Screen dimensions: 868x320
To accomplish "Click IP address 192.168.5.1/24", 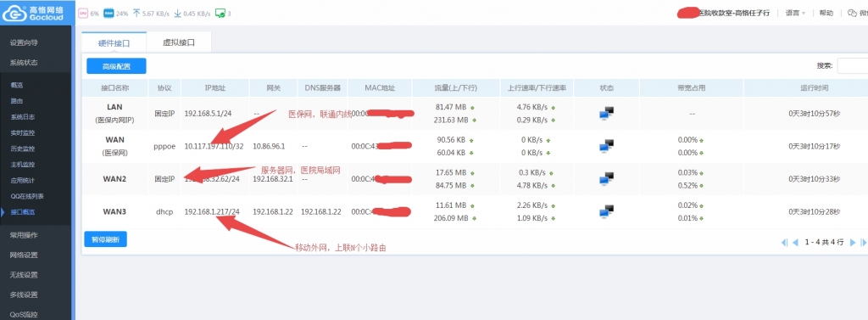I will pos(209,113).
